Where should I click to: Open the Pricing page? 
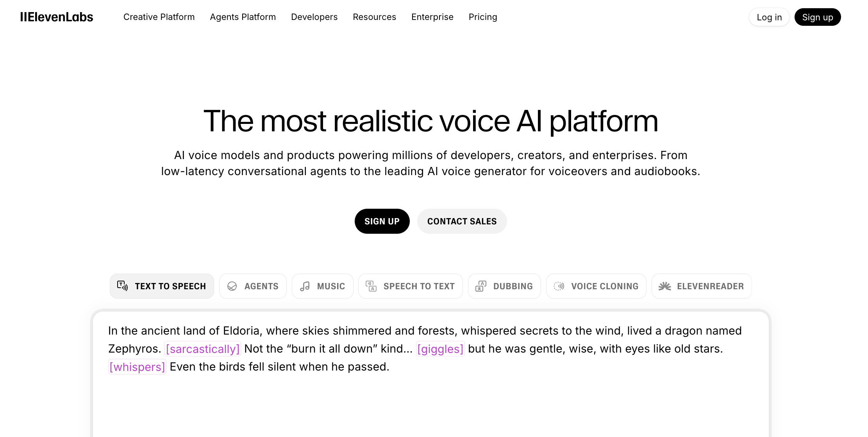click(483, 17)
